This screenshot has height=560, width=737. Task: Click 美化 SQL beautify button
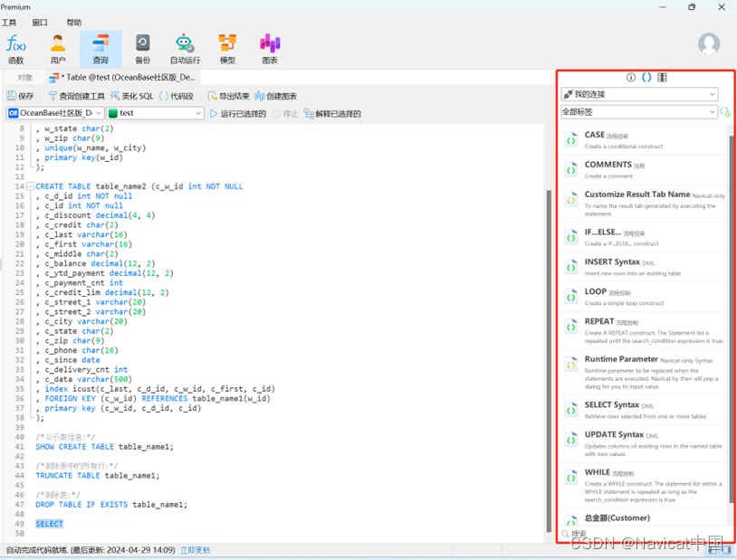coord(132,96)
